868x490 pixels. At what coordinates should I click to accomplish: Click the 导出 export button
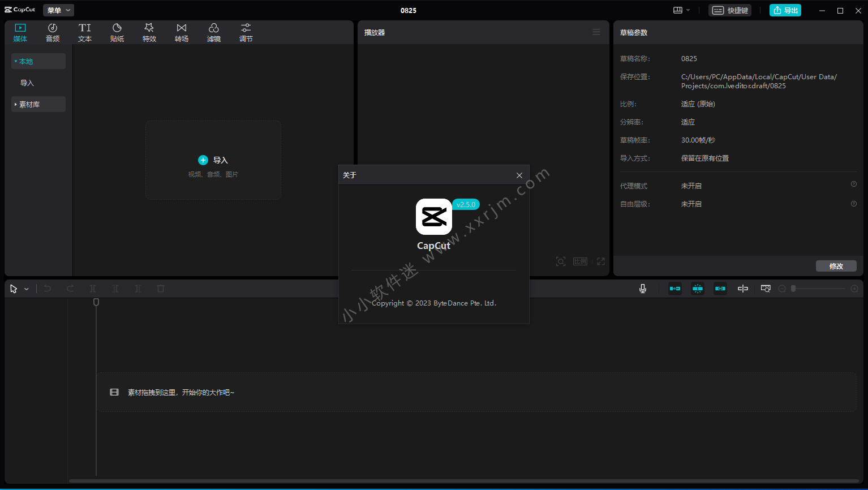click(785, 10)
